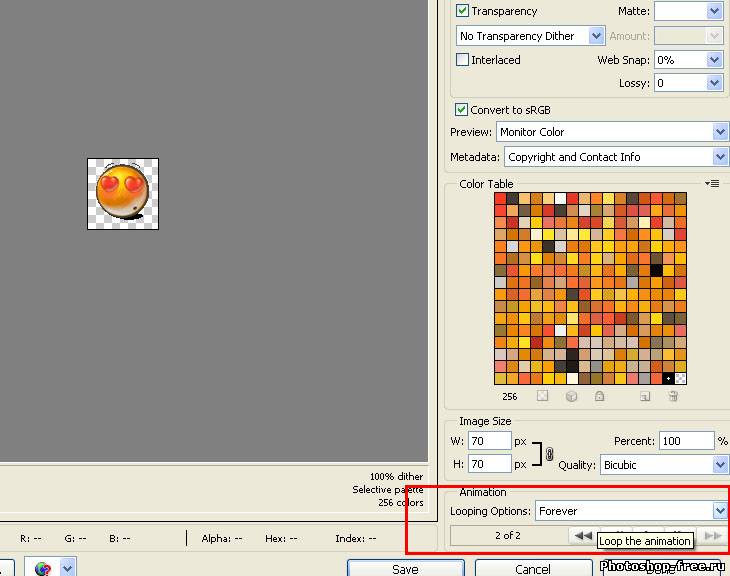Click the lock selected color icon

[x=599, y=397]
